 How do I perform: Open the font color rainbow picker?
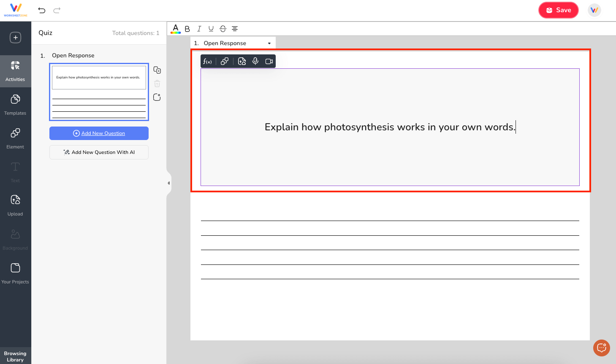click(x=175, y=29)
